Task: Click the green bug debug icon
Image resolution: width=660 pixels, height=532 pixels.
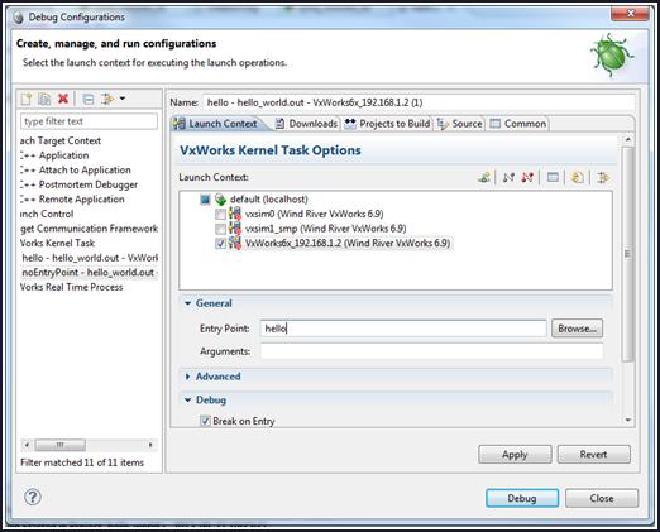Action: coord(611,56)
